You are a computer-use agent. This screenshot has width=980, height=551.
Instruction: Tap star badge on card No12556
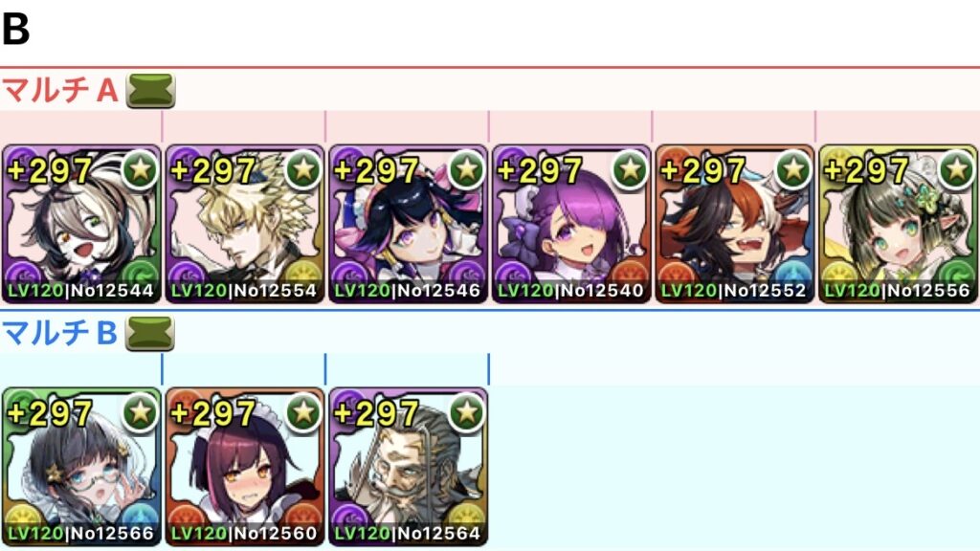[957, 169]
